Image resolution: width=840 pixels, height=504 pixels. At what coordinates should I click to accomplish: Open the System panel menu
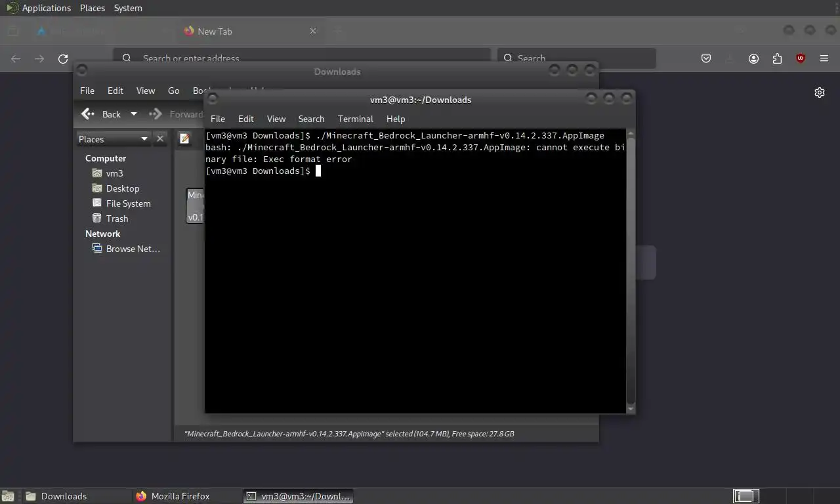pos(128,8)
